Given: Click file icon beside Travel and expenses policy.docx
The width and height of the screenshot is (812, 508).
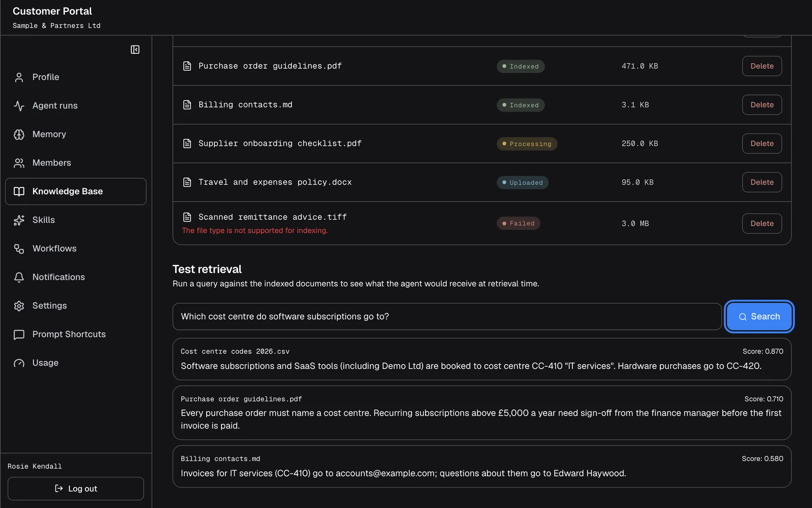Looking at the screenshot, I should pyautogui.click(x=187, y=182).
